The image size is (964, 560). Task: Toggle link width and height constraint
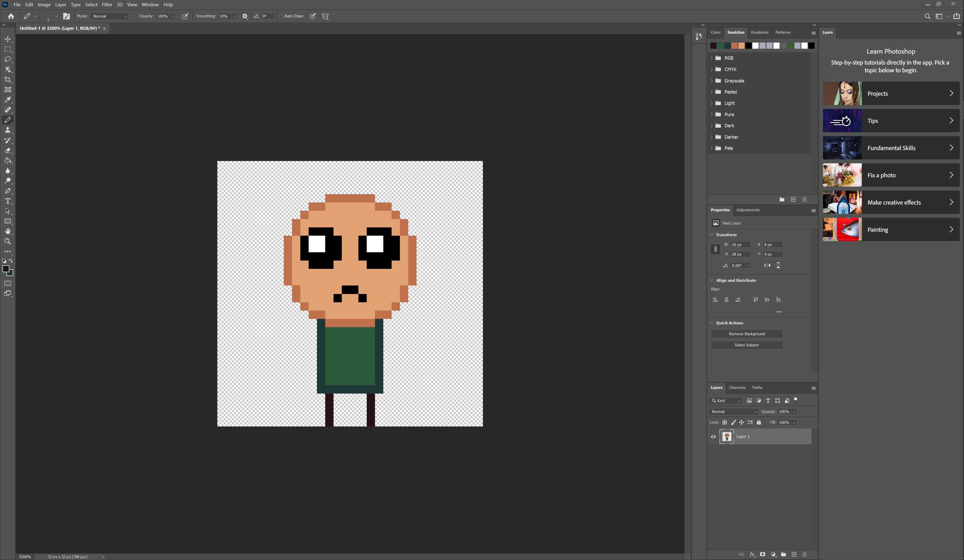[x=715, y=249]
